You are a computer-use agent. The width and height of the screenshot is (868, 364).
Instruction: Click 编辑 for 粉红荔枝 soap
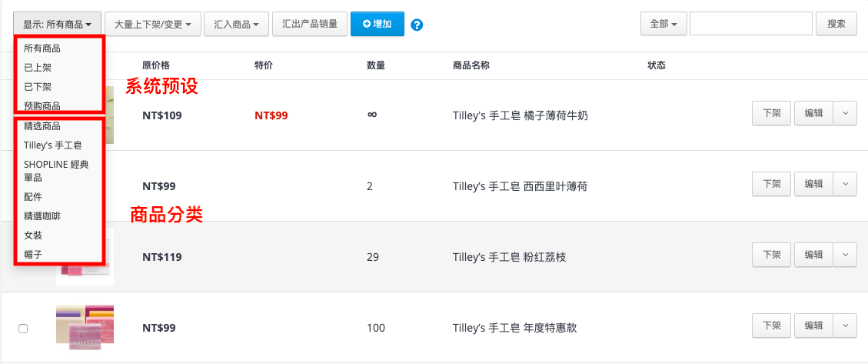click(x=813, y=255)
